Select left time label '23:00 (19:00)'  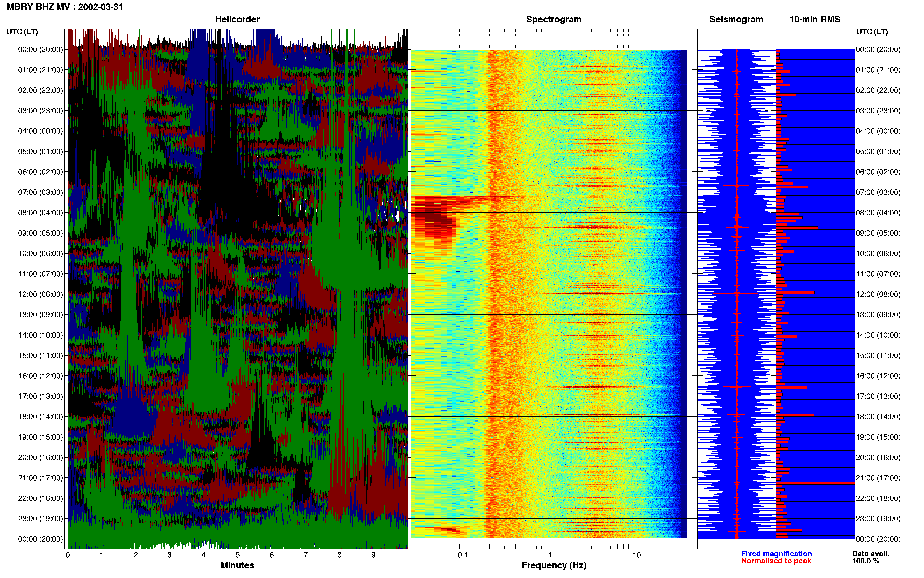pos(41,519)
